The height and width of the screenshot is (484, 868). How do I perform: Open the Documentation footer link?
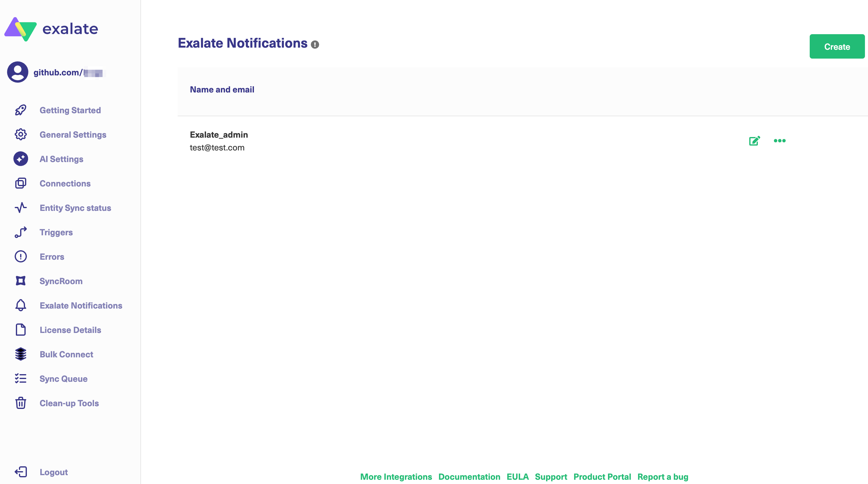469,477
